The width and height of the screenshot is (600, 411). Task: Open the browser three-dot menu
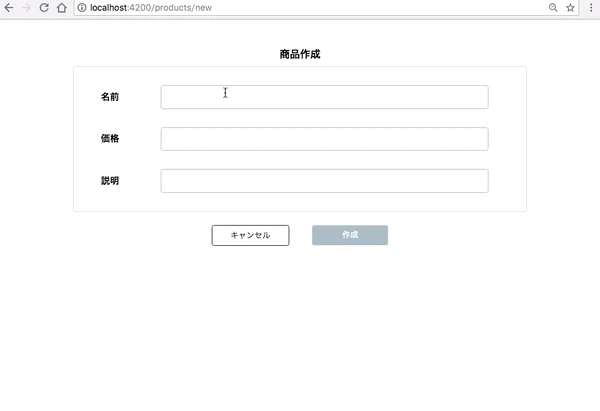click(591, 8)
